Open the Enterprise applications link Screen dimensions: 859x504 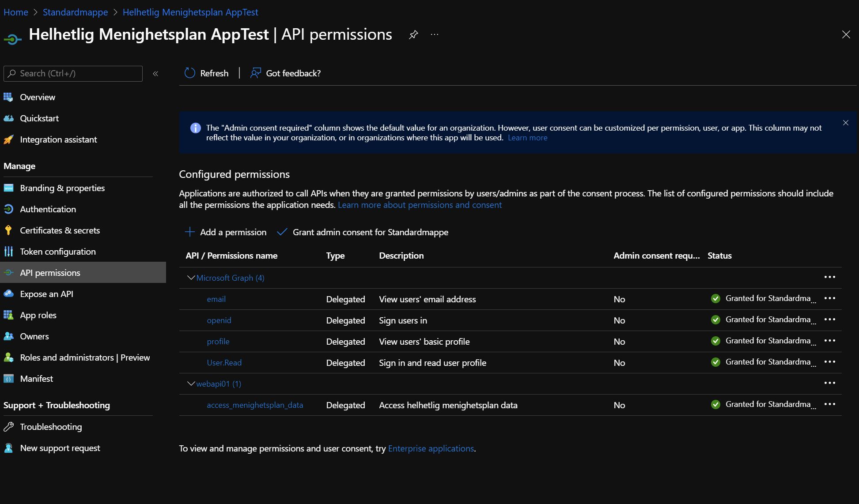click(431, 448)
